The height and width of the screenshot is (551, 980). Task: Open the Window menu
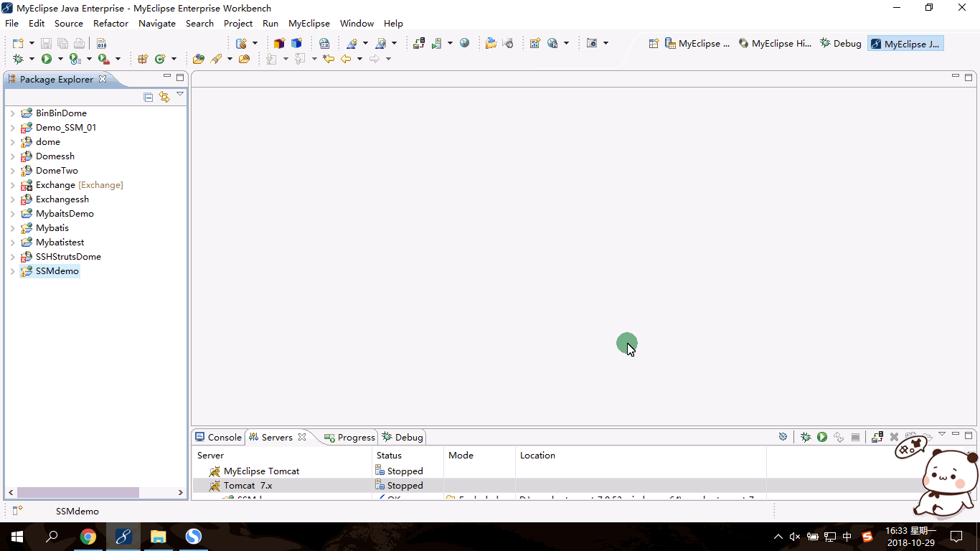[357, 24]
